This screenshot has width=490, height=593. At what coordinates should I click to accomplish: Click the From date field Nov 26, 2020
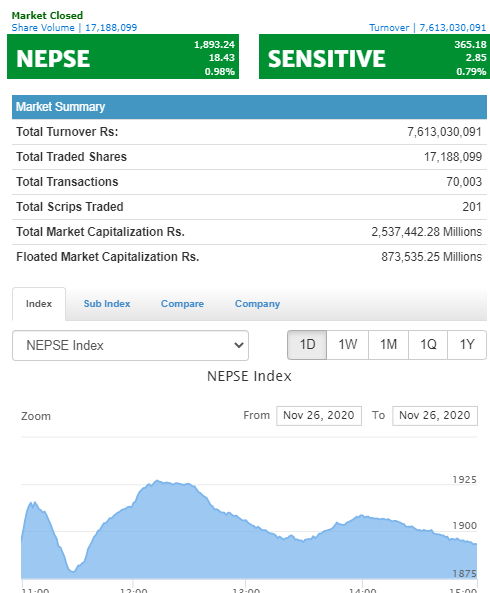click(319, 416)
